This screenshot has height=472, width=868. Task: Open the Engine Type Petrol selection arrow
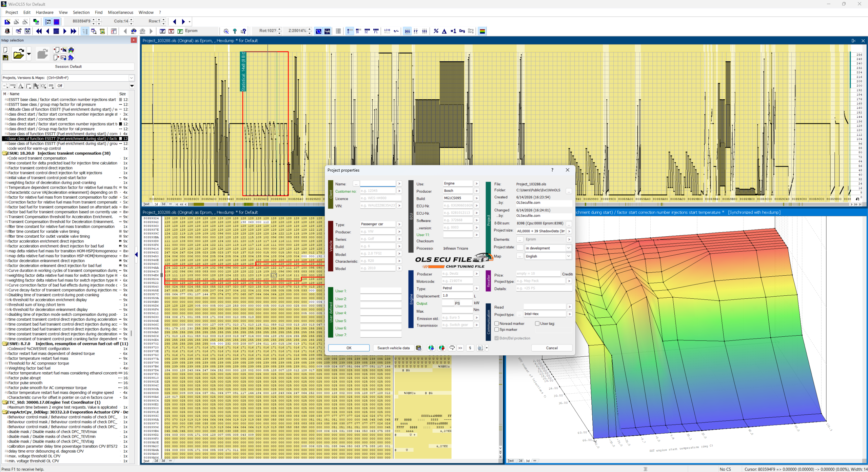(476, 288)
